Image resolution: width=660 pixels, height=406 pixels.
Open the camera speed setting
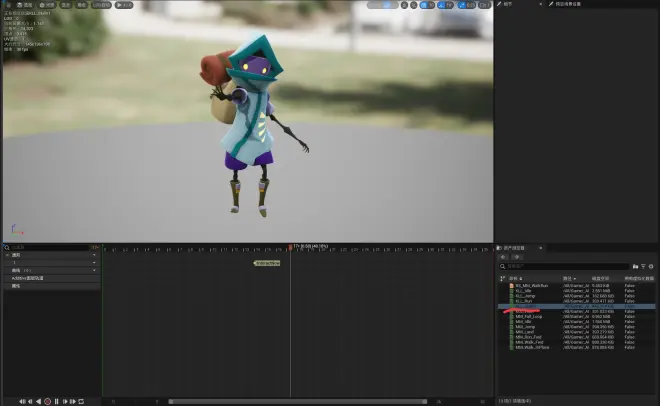[x=484, y=5]
